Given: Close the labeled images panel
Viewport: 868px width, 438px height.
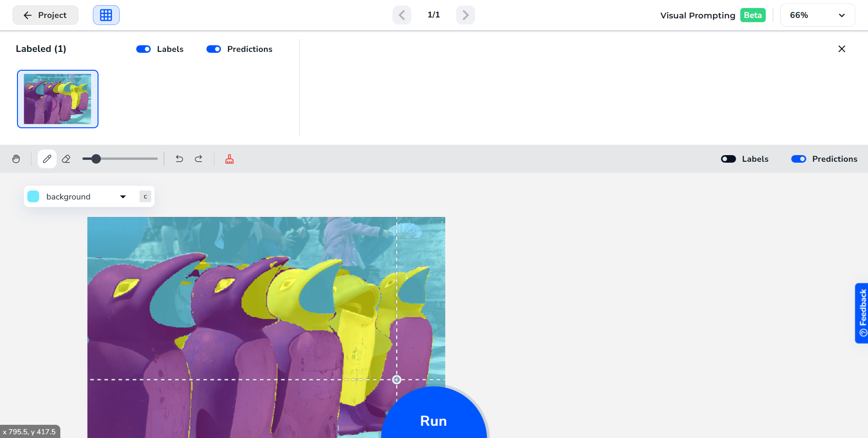Looking at the screenshot, I should (842, 49).
